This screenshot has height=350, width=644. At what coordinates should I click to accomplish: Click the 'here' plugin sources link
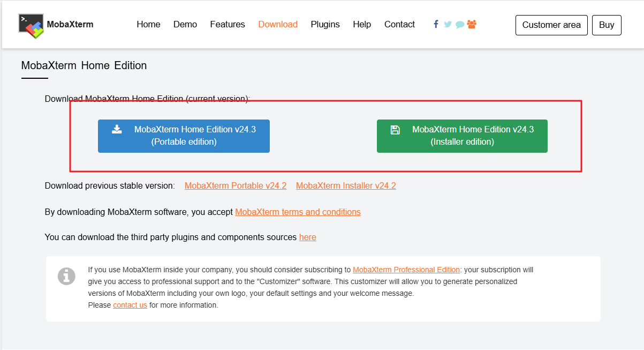coord(308,237)
